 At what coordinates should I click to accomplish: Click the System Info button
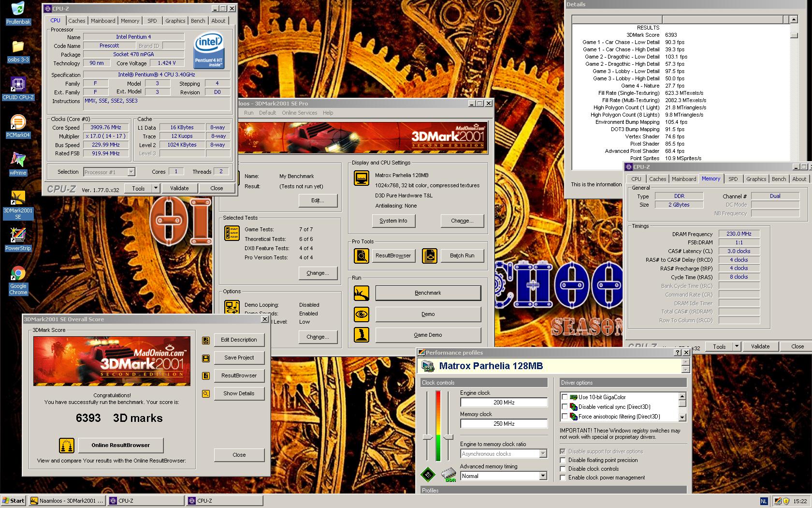(x=393, y=221)
